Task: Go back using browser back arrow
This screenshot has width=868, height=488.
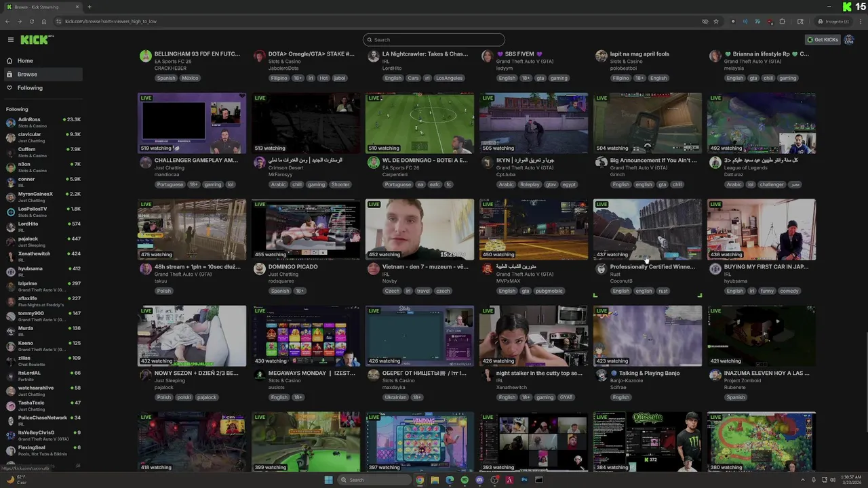Action: 7,21
